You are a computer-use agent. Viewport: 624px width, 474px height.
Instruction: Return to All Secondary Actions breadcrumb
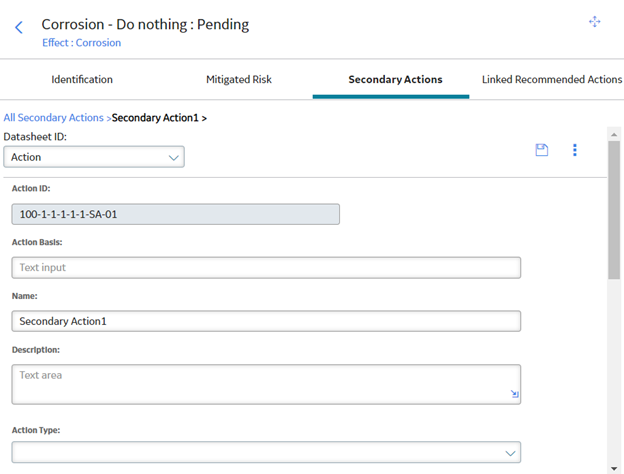coord(53,117)
